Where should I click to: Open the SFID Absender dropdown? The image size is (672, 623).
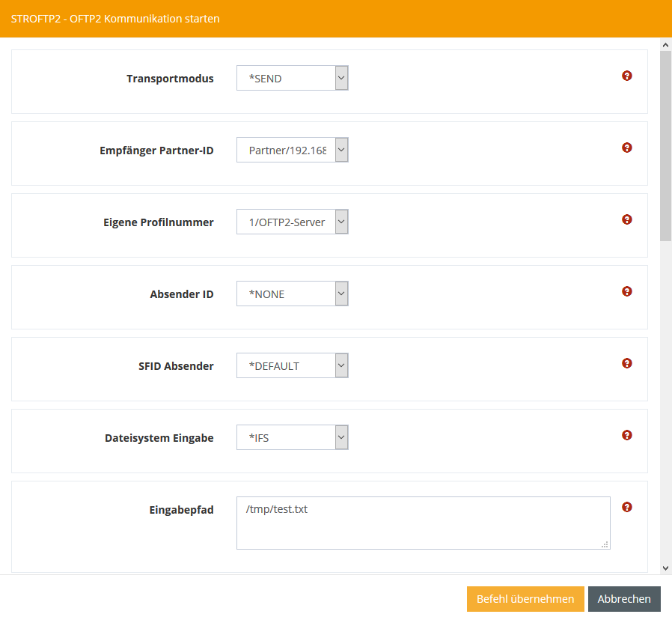pos(293,365)
